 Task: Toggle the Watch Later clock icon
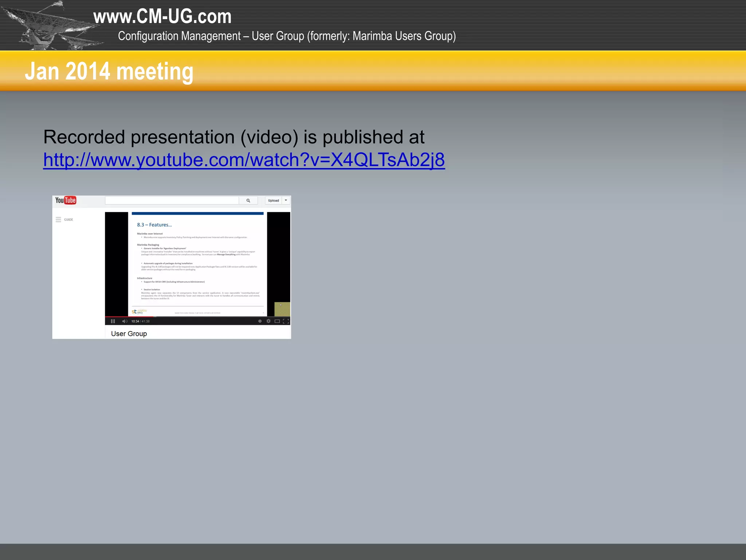[x=260, y=321]
